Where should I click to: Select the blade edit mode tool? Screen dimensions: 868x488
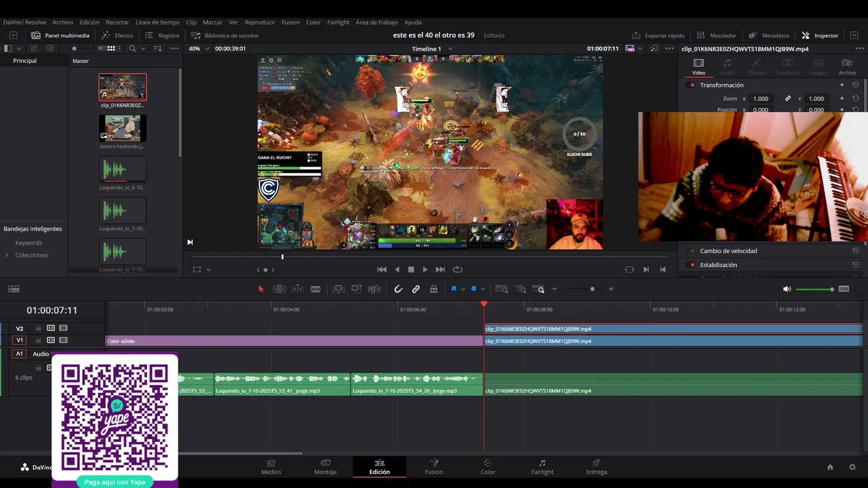(315, 289)
